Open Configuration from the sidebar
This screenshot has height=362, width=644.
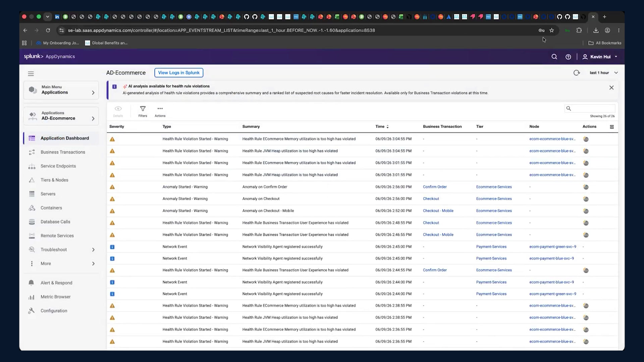tap(54, 311)
